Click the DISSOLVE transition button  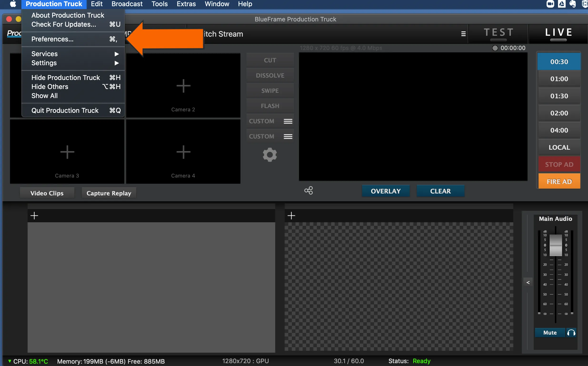[270, 75]
